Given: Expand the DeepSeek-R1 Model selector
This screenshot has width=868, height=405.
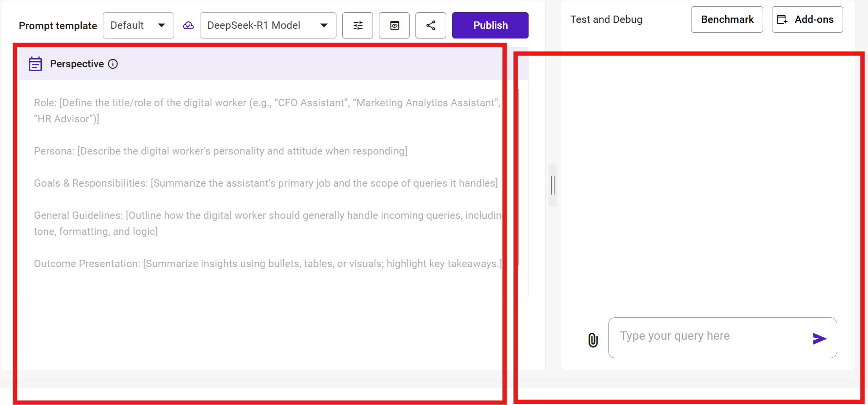Looking at the screenshot, I should tap(268, 25).
